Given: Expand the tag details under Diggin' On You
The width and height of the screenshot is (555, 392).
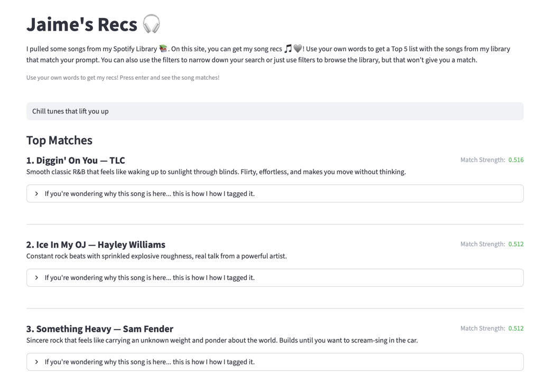Looking at the screenshot, I should [x=275, y=194].
